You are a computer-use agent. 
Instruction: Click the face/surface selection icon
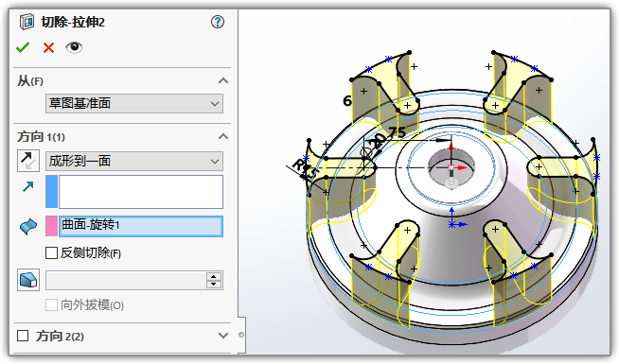28,227
